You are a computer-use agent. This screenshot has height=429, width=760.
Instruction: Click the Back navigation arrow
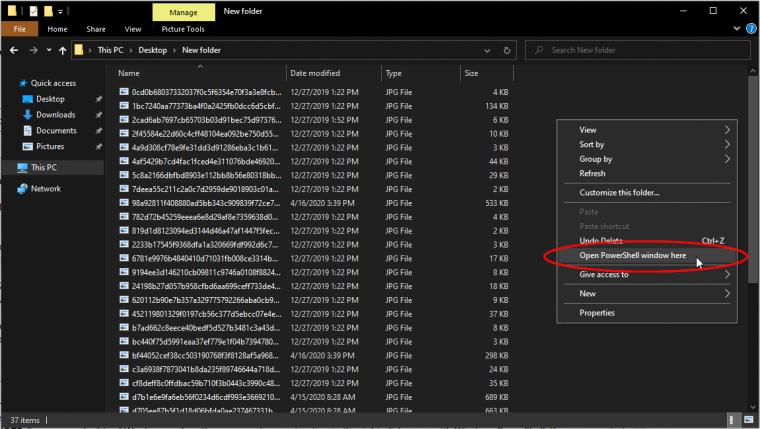pyautogui.click(x=14, y=50)
